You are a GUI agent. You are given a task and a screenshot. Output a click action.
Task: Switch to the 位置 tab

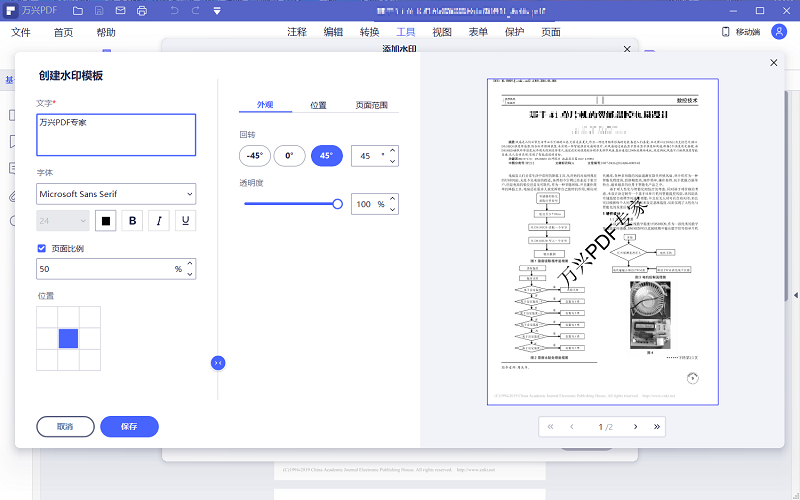click(x=318, y=105)
